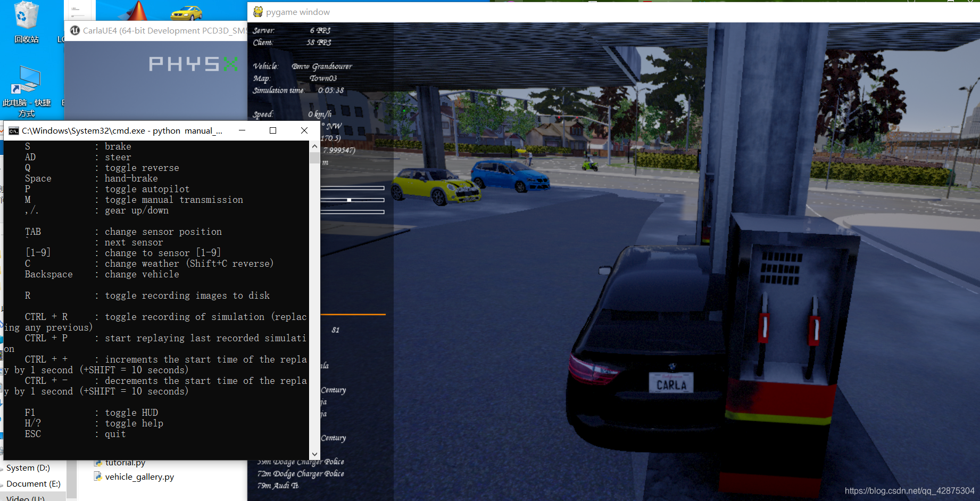
Task: Select the yellow car desktop icon
Action: coord(186,13)
